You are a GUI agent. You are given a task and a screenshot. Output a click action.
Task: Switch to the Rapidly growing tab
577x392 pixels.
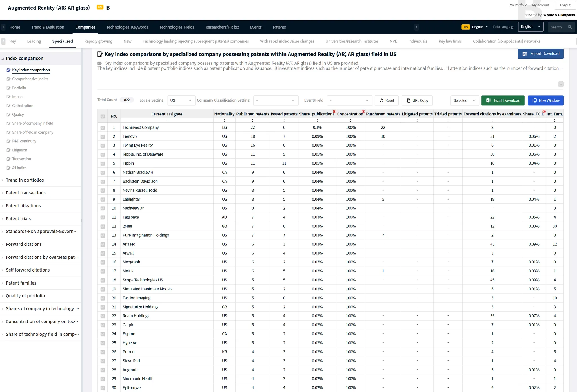98,41
